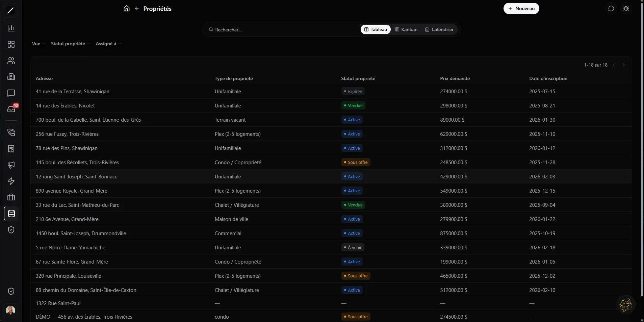Open 14 rue des Érables, Nicolet
This screenshot has height=322, width=644.
pos(331,105)
